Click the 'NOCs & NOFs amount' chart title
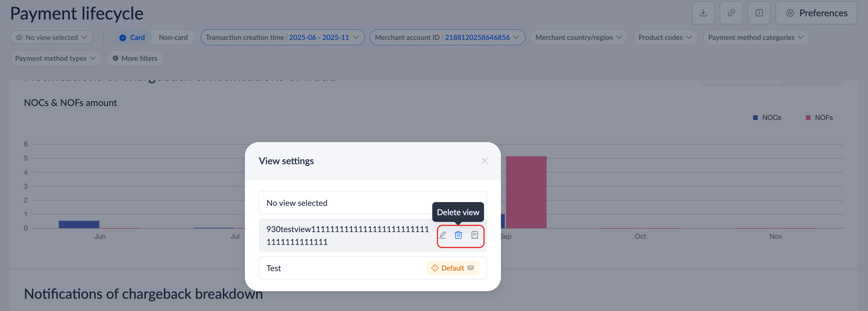 pyautogui.click(x=70, y=103)
